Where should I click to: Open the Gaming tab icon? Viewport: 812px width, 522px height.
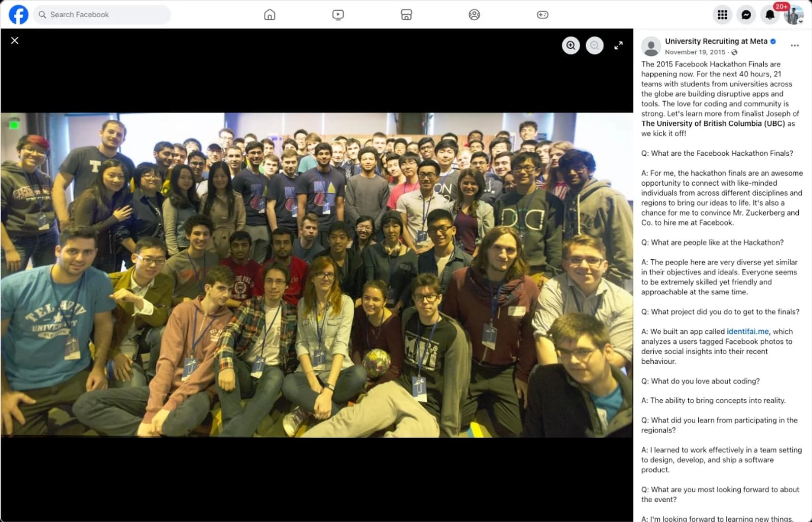[x=543, y=15]
